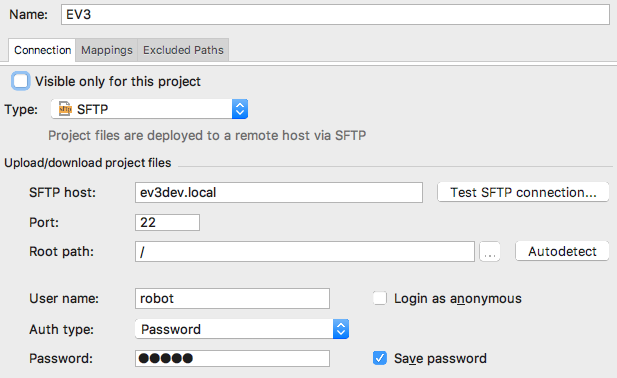
Task: Click the Password input field
Action: 233,358
